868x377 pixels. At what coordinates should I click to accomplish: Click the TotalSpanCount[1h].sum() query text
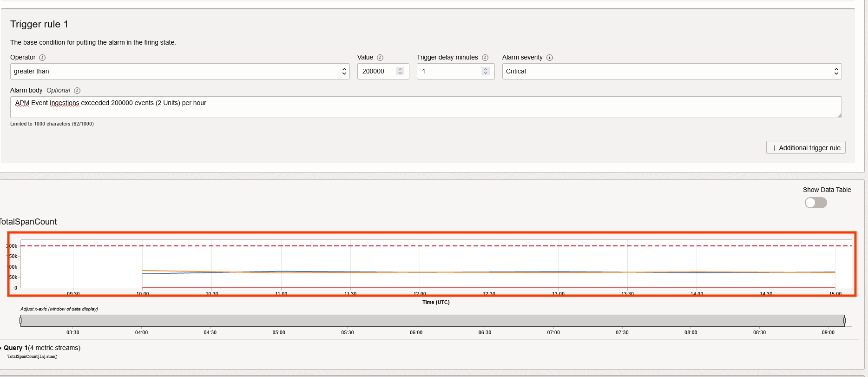[32, 357]
